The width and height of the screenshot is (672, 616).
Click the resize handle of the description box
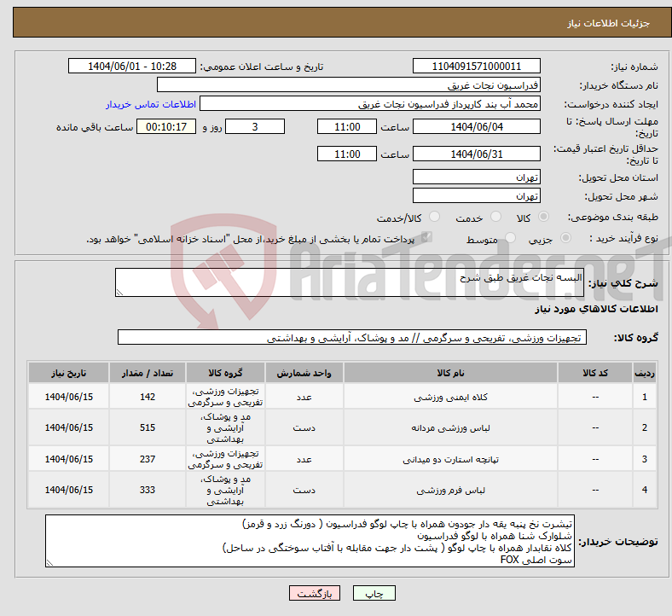tap(119, 293)
